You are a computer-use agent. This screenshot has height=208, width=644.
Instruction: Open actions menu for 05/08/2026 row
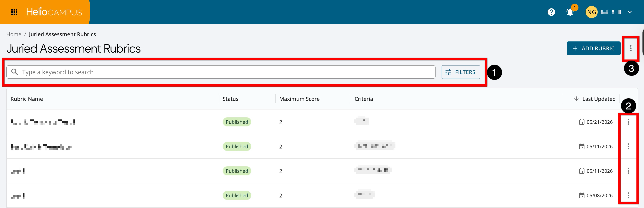[629, 195]
